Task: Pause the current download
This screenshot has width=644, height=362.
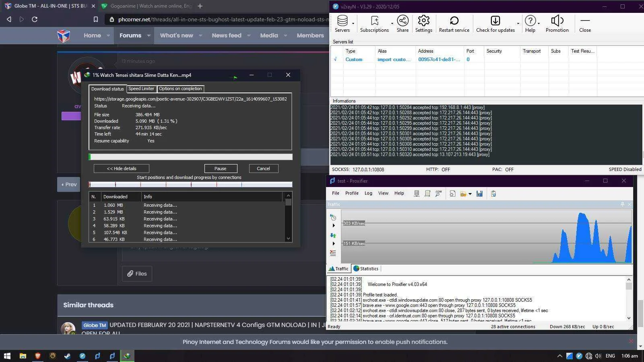Action: pyautogui.click(x=221, y=169)
